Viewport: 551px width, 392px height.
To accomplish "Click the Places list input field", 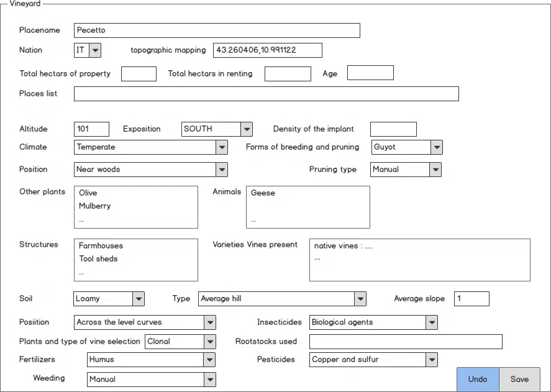I will click(266, 94).
